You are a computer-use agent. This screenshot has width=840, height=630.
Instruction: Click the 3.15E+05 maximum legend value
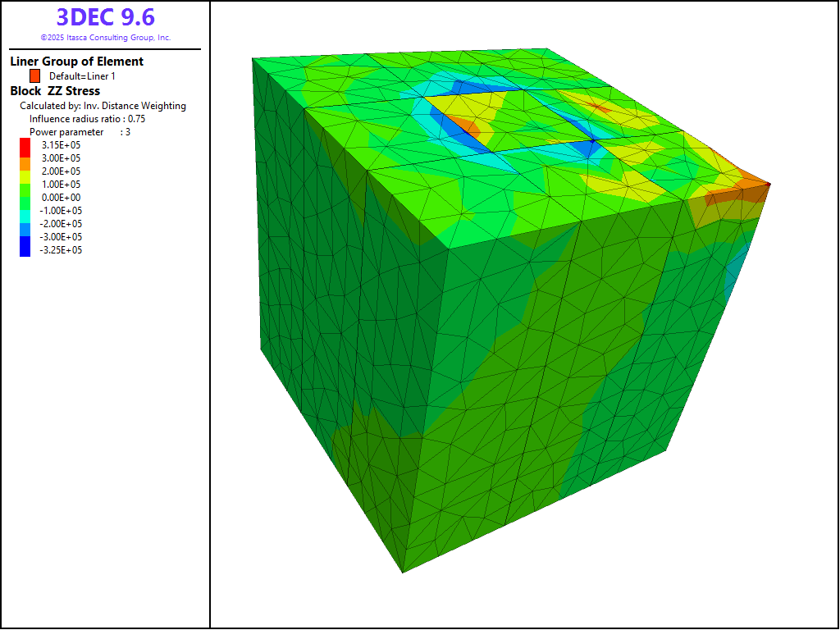[61, 145]
